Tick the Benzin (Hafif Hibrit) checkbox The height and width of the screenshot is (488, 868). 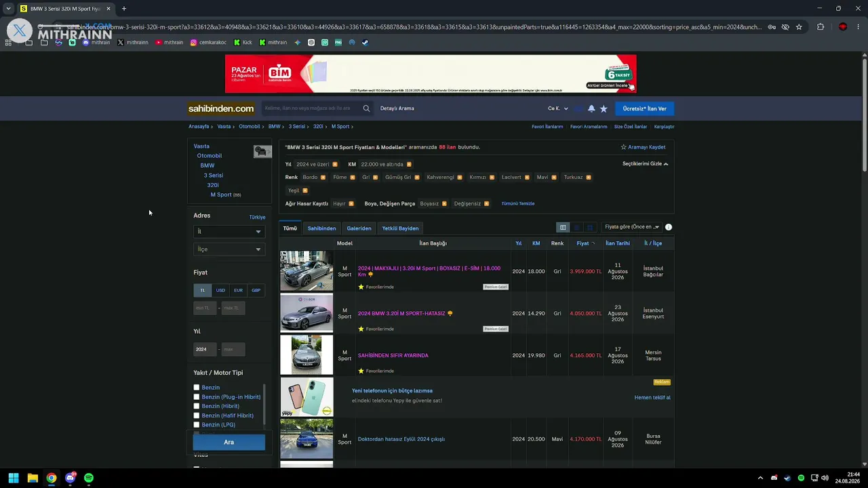click(x=197, y=415)
